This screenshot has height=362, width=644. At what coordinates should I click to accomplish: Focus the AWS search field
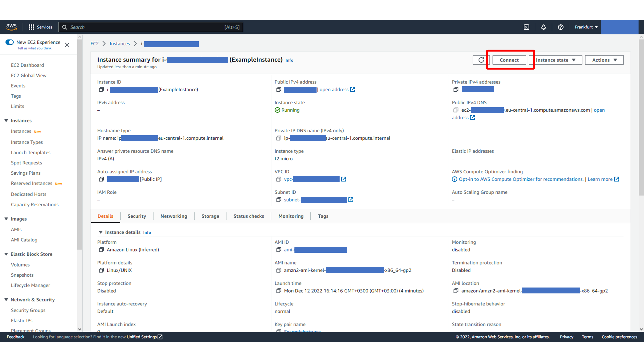point(151,27)
